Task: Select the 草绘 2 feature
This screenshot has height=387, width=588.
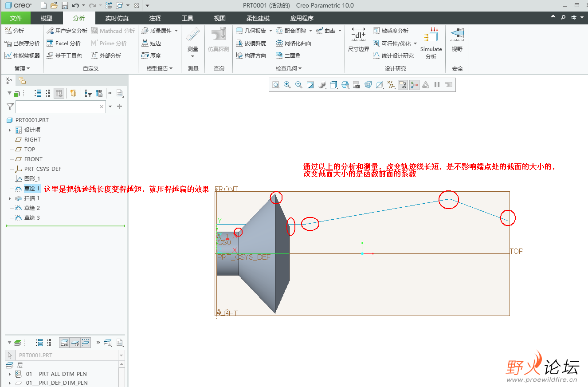Action: click(x=32, y=208)
